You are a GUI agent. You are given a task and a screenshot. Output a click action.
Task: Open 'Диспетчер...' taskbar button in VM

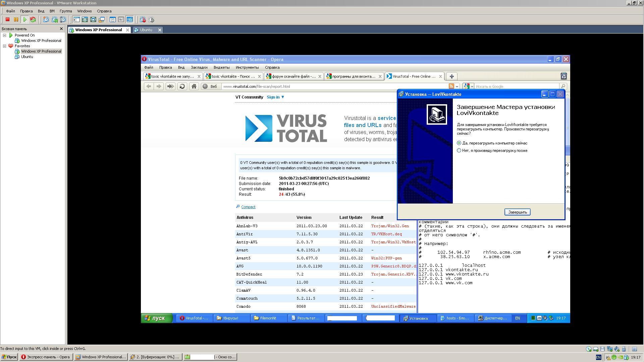pyautogui.click(x=493, y=318)
